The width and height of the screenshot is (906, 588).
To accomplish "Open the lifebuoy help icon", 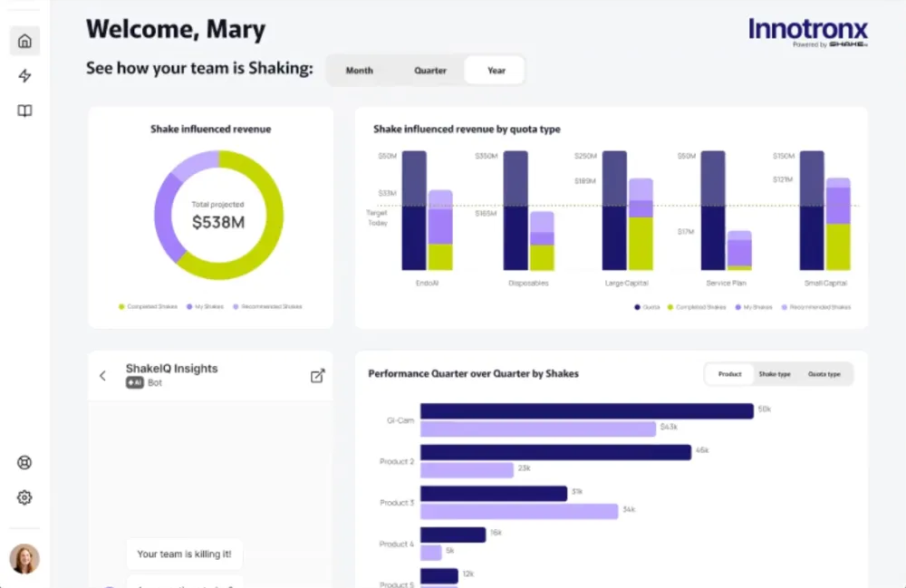I will pyautogui.click(x=24, y=463).
